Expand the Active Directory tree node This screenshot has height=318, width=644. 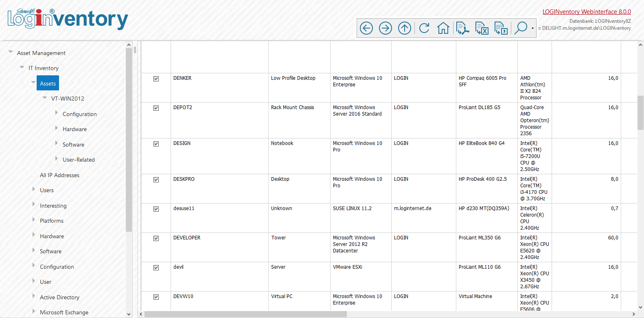(x=34, y=296)
